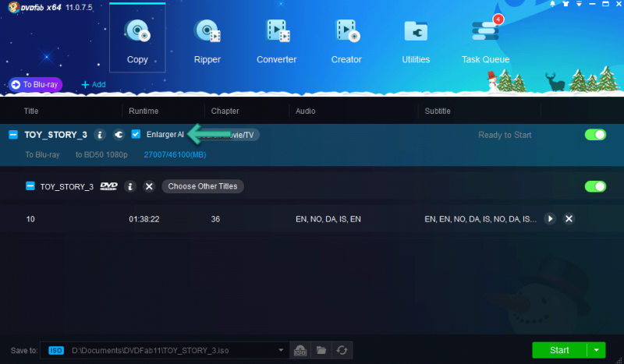Screen dimensions: 624x364
Task: Click the Subtitle column header
Action: click(438, 111)
